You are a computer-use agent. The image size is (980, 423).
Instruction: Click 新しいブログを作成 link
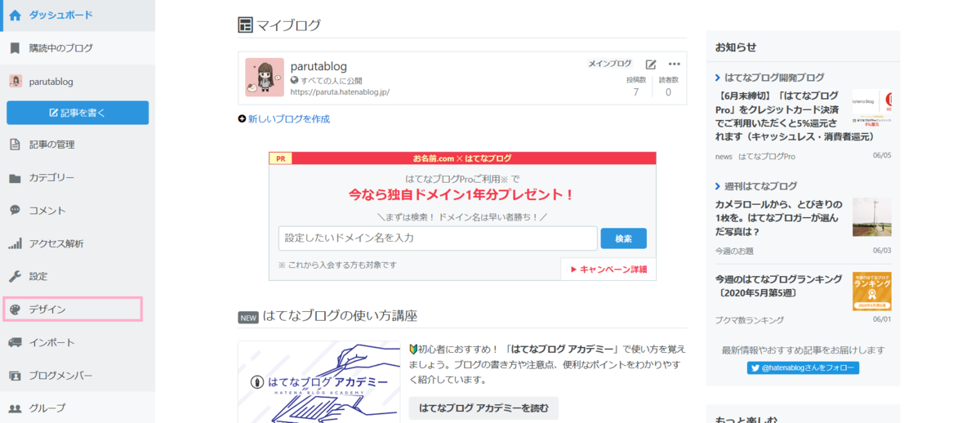coord(289,118)
